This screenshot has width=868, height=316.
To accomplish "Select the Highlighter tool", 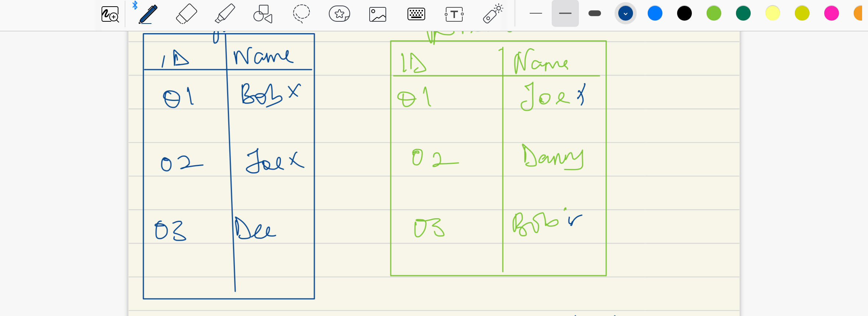I will [225, 14].
